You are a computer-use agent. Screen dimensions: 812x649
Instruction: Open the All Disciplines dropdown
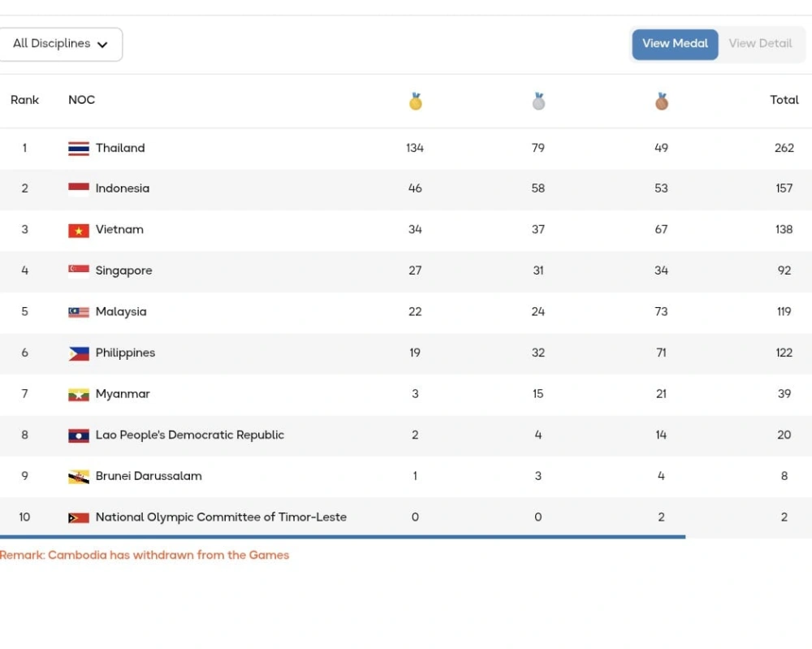pos(61,44)
